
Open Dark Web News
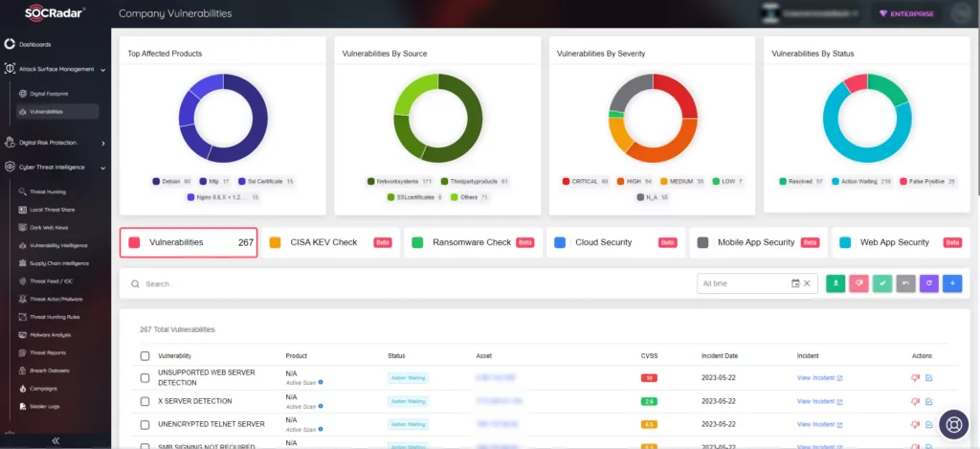coord(49,228)
